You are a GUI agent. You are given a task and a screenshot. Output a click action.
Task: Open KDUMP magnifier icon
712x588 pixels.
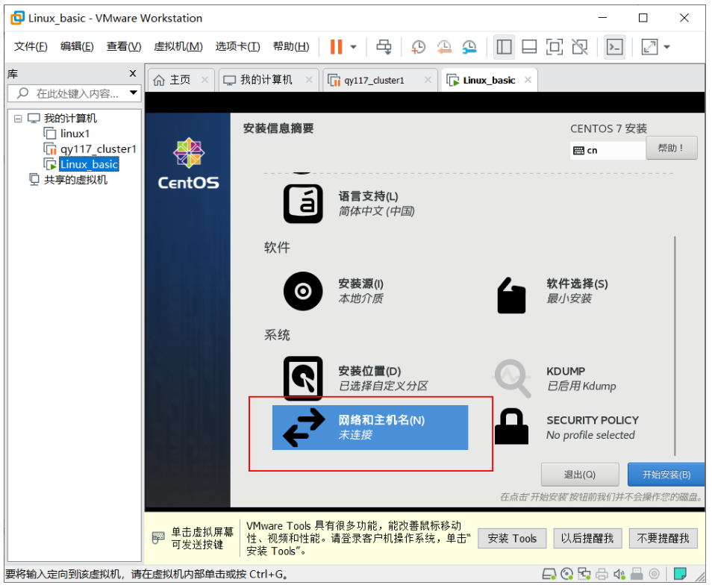pyautogui.click(x=512, y=378)
